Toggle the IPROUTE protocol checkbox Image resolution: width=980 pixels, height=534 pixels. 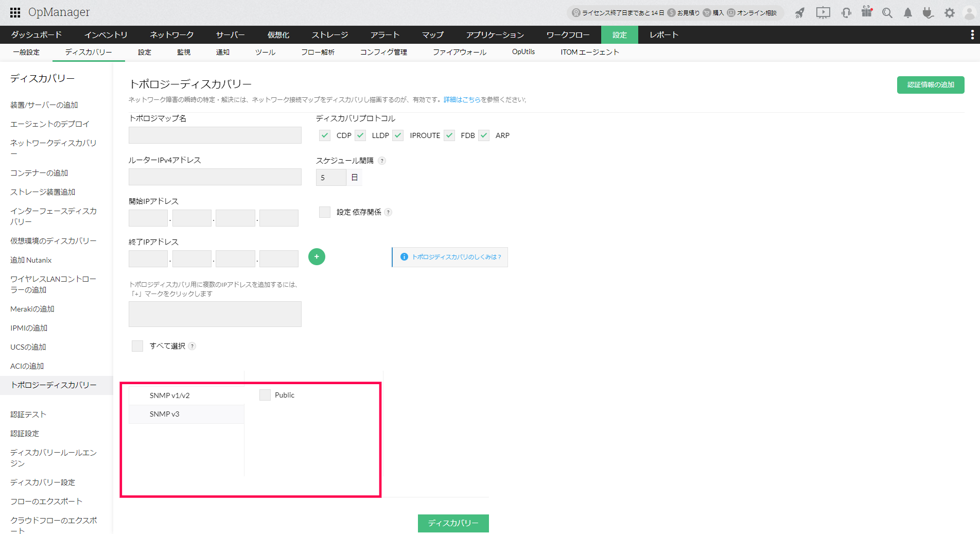[x=398, y=135]
